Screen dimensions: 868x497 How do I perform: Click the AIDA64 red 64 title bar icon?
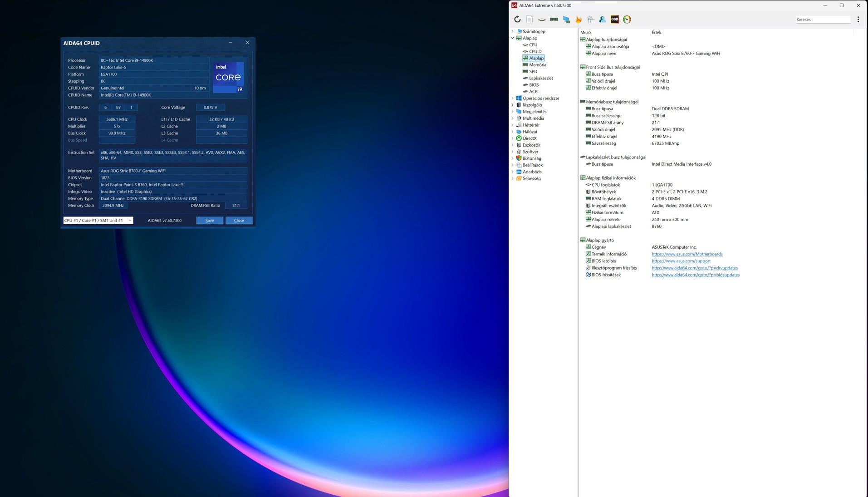[x=514, y=5]
